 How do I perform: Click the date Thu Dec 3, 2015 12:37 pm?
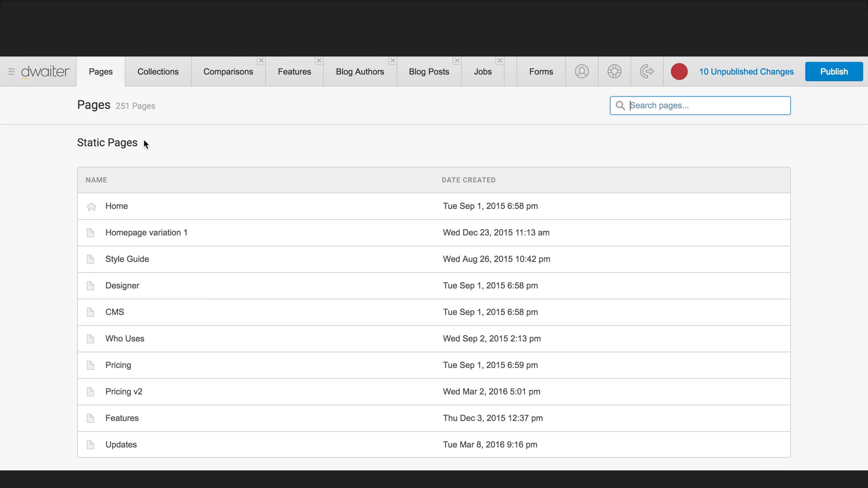493,418
